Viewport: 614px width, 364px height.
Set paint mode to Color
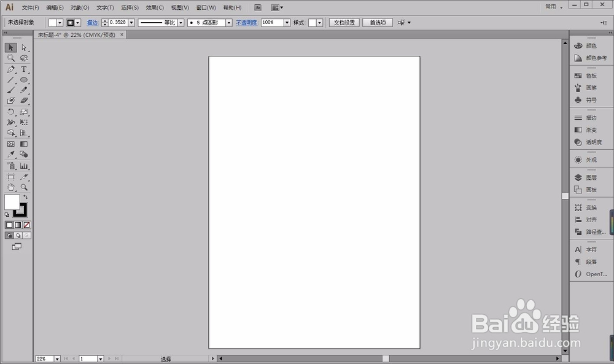(9, 225)
